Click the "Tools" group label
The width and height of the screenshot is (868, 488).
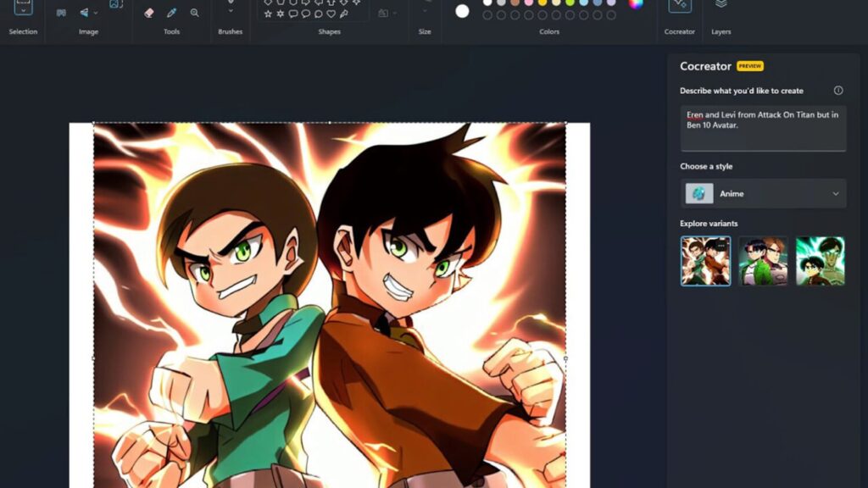pyautogui.click(x=171, y=31)
